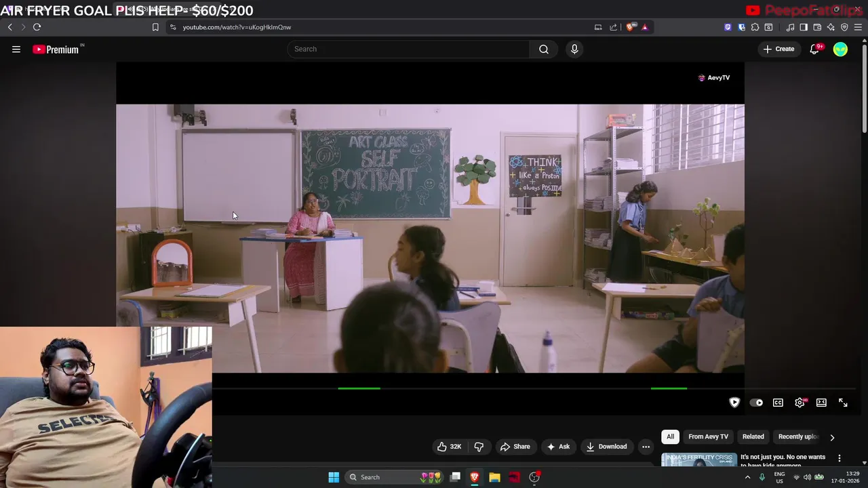Share this page from address bar
The height and width of the screenshot is (488, 868).
[614, 27]
